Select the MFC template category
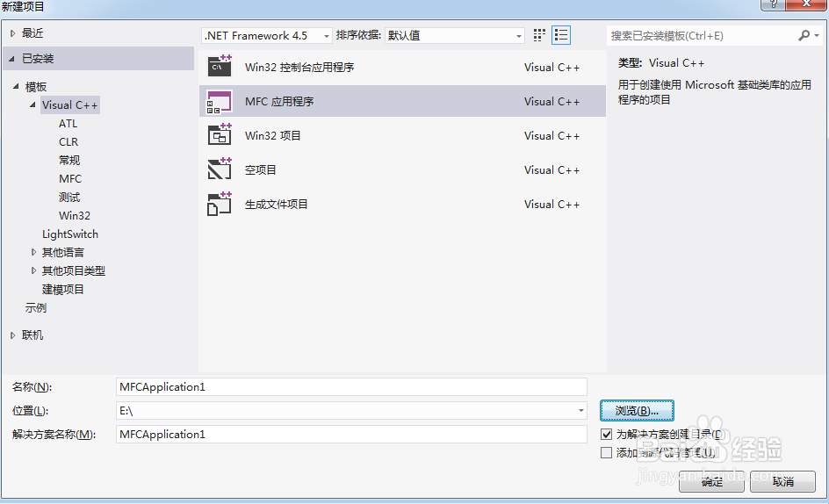The height and width of the screenshot is (504, 829). click(x=70, y=179)
